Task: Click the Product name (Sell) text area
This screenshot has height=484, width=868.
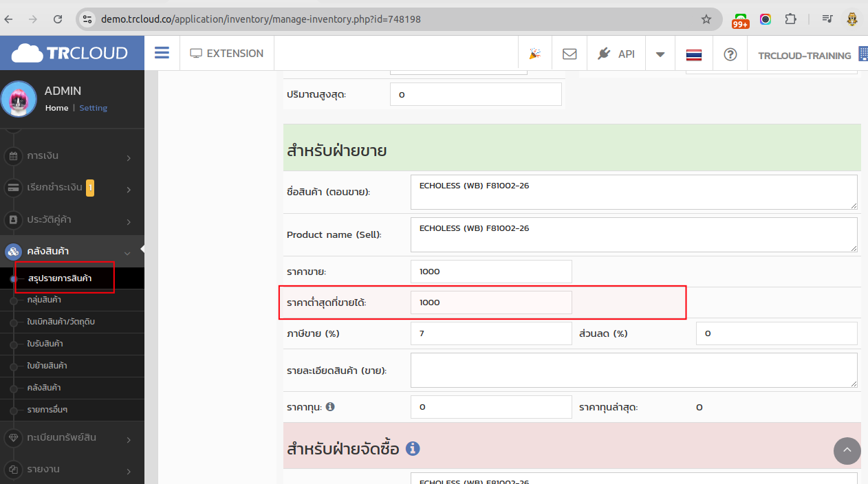Action: 634,234
